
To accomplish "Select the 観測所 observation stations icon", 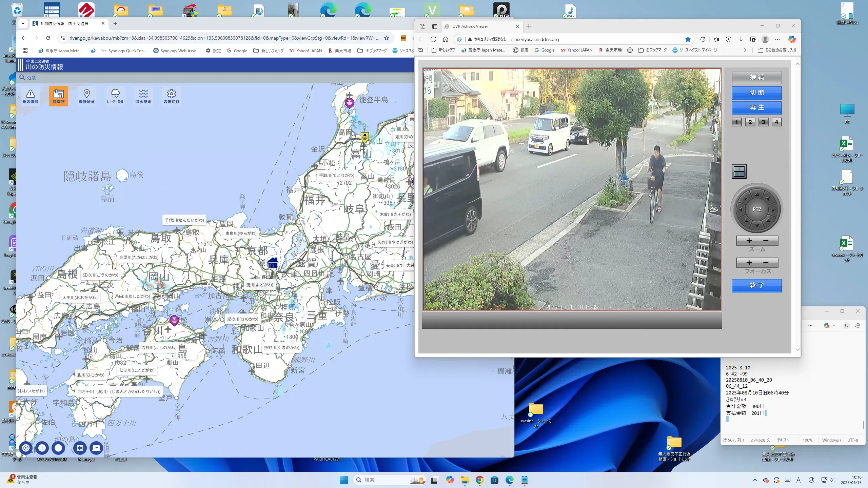I will (58, 96).
